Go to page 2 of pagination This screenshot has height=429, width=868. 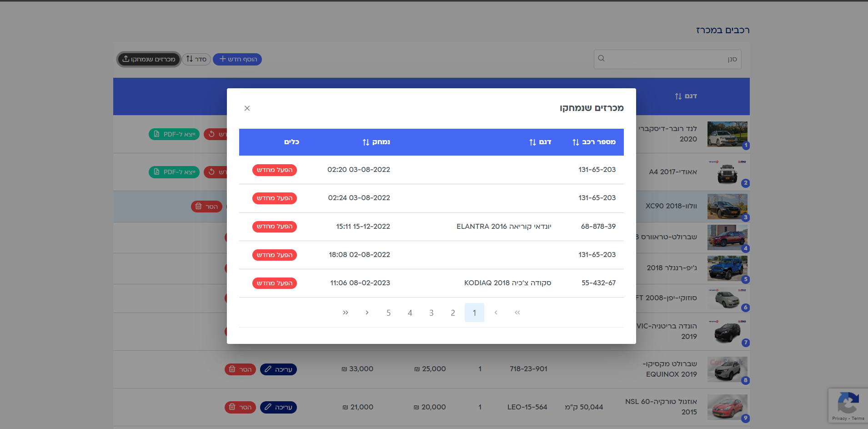coord(453,313)
